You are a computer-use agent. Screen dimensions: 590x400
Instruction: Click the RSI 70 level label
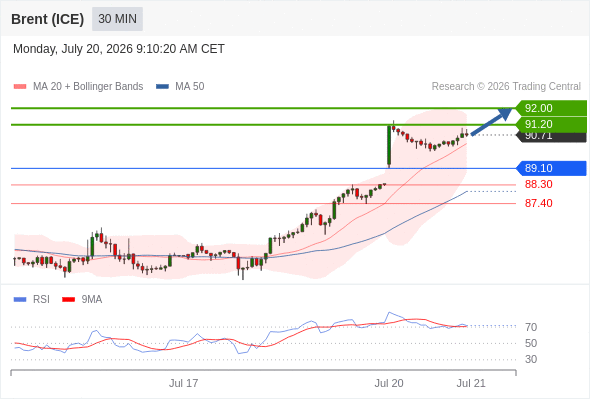tap(531, 327)
